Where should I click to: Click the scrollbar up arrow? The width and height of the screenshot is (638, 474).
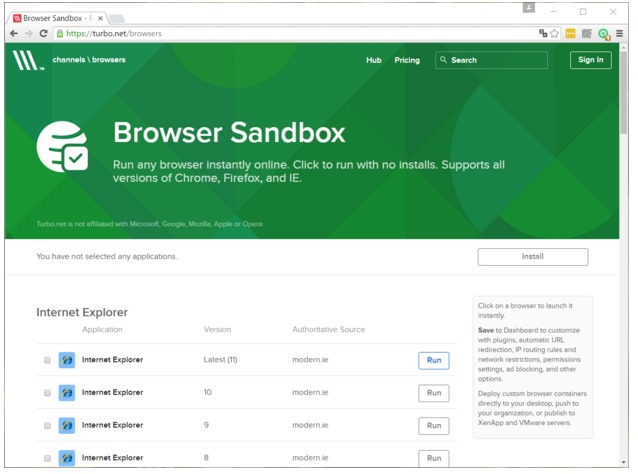pyautogui.click(x=623, y=47)
